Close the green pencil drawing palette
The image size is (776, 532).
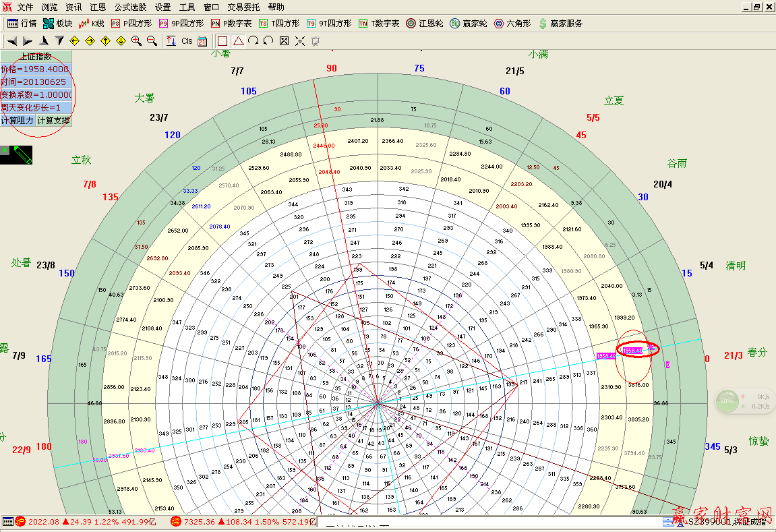pos(5,150)
